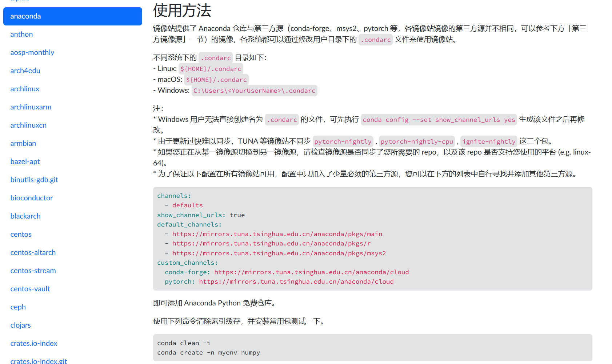Click the .condarc code label in Windows note
The width and height of the screenshot is (612, 364).
click(282, 120)
